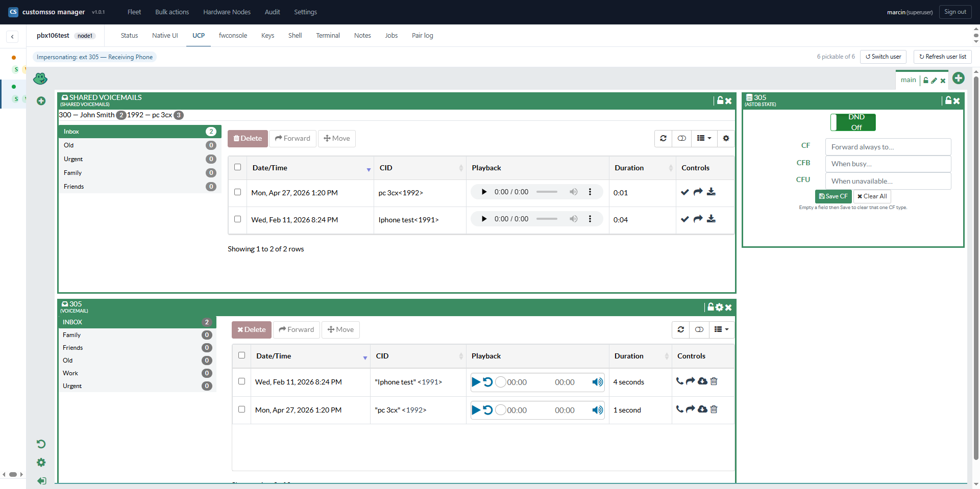Open shared voicemails settings gear

[x=726, y=138]
